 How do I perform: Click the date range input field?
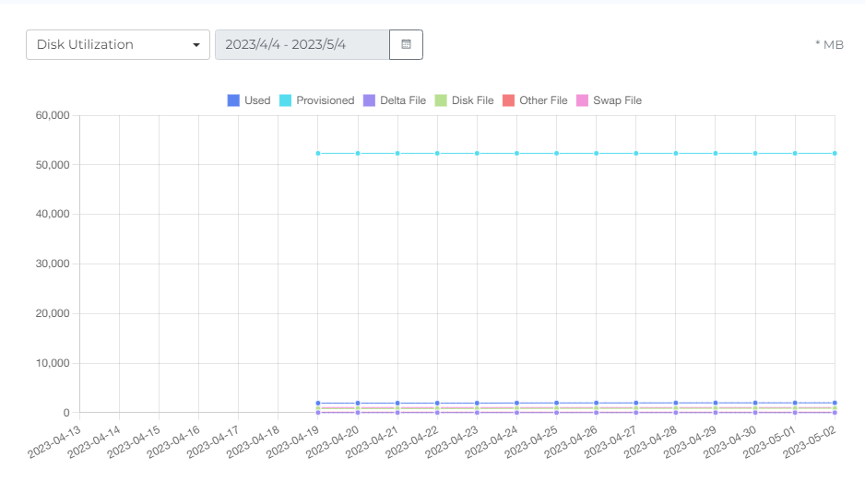[302, 44]
